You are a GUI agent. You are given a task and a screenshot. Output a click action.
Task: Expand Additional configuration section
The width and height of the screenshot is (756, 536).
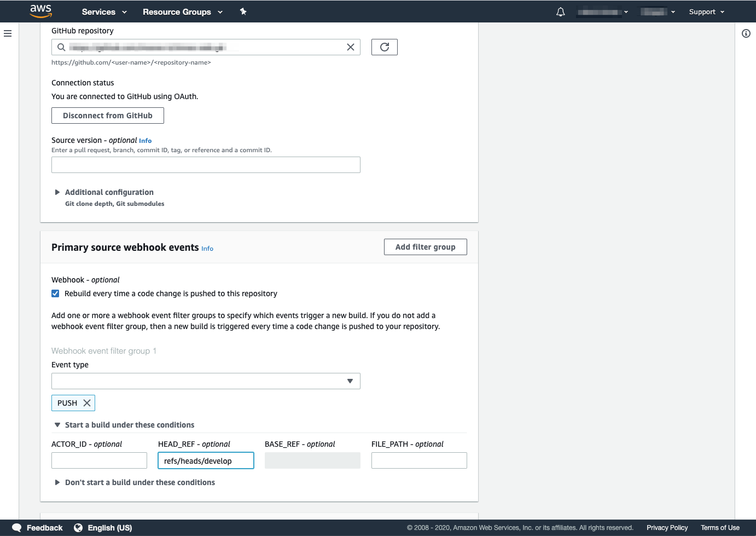109,192
